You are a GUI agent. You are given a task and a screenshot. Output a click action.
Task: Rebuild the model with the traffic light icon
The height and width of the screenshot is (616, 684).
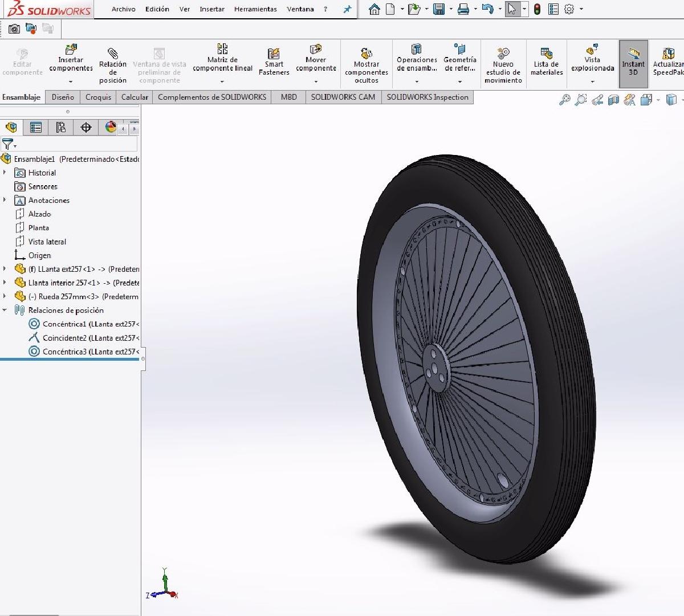[537, 9]
